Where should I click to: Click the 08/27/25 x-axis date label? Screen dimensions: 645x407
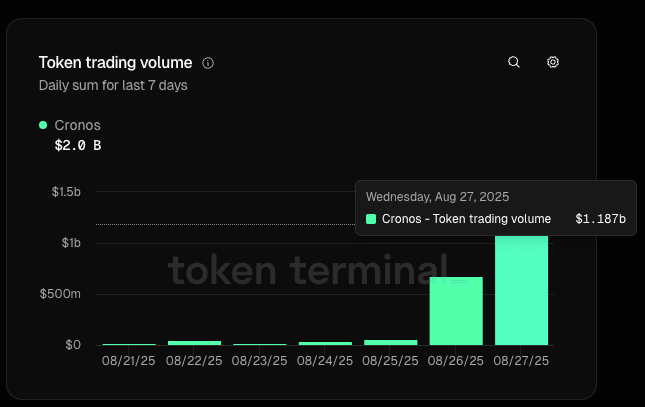521,360
